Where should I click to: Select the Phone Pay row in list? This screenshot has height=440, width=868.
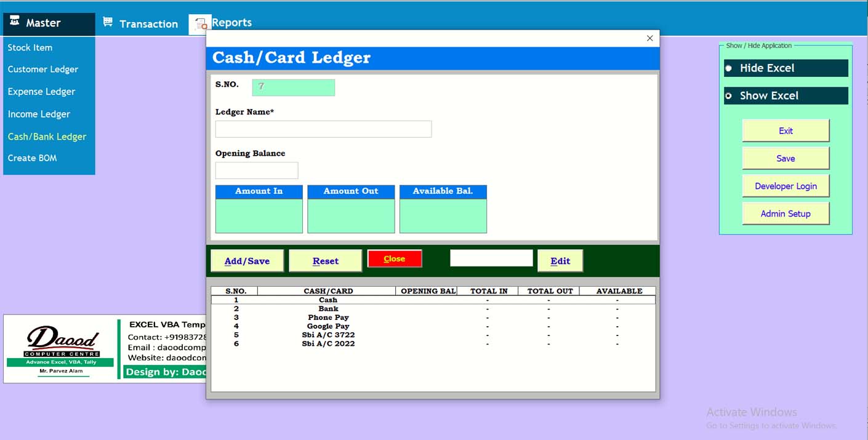(328, 318)
